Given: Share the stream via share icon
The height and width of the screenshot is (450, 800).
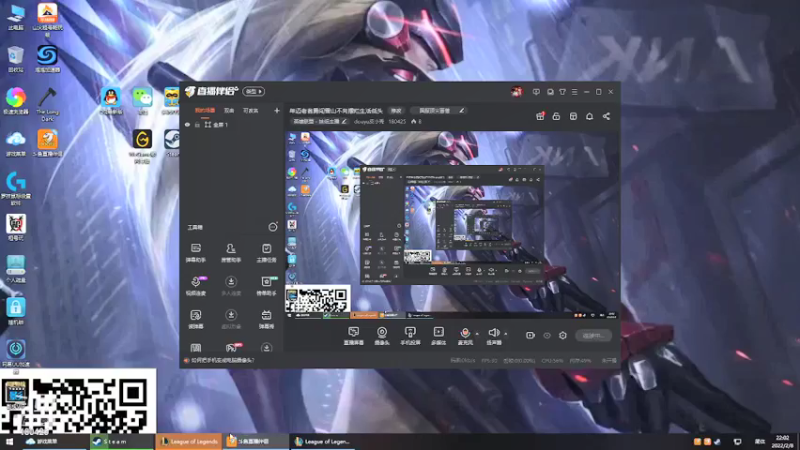Looking at the screenshot, I should click(x=606, y=116).
